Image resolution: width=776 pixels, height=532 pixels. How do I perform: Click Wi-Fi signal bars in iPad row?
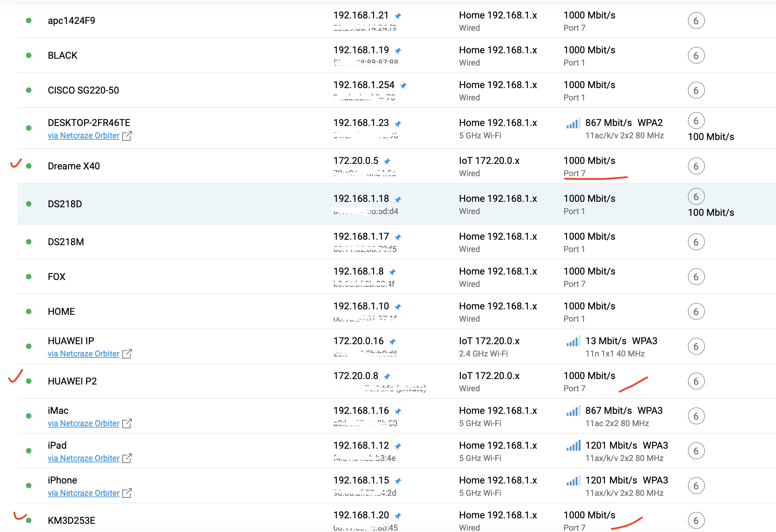(573, 446)
